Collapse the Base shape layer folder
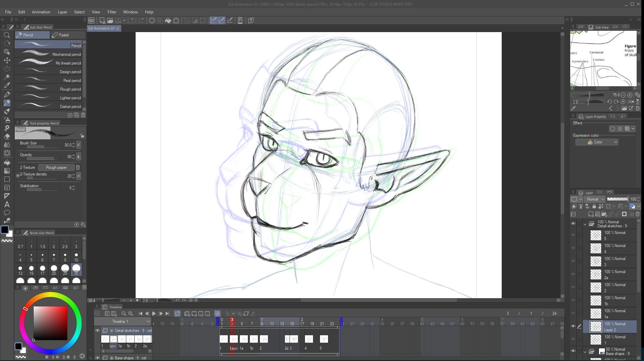 pyautogui.click(x=585, y=352)
